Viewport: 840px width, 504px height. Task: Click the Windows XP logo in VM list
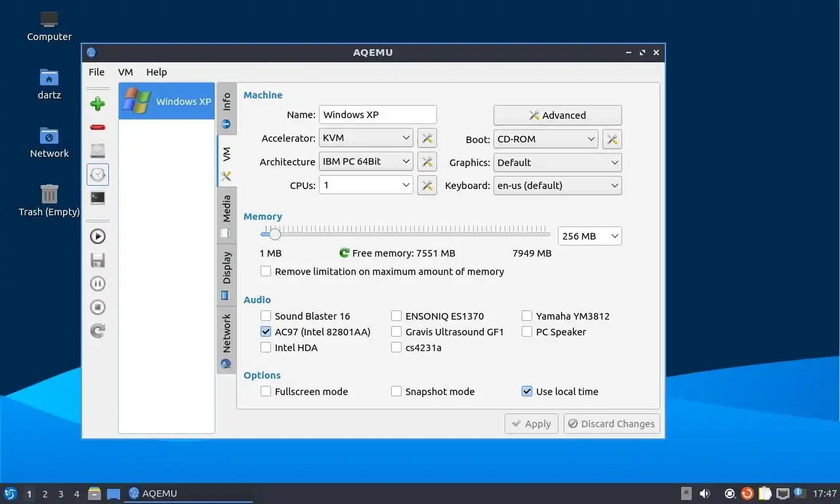click(137, 101)
